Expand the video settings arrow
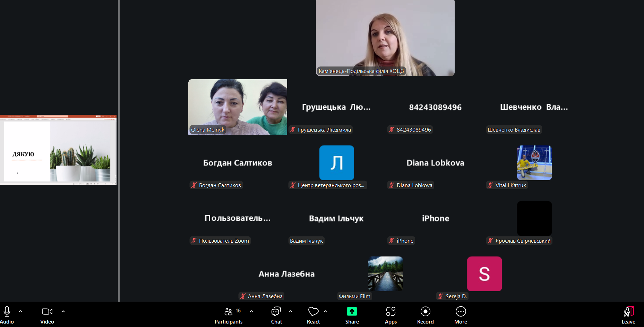Image resolution: width=644 pixels, height=327 pixels. [x=63, y=311]
